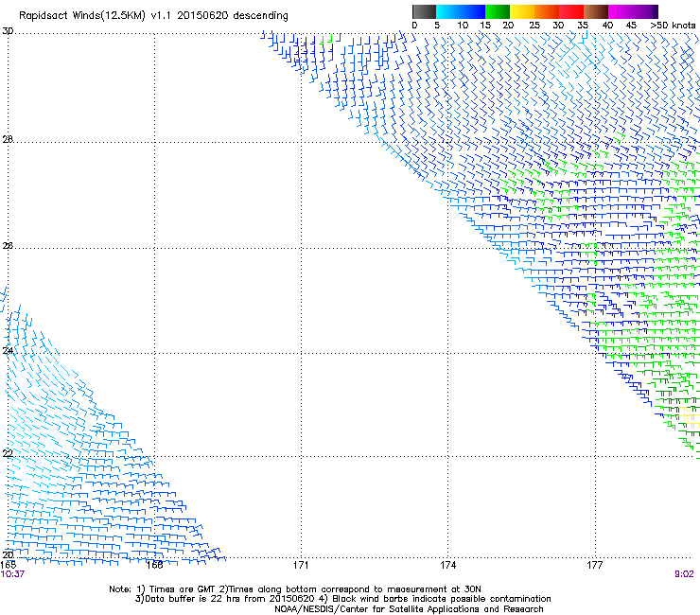Click the latitude label '22' on the left axis

click(x=8, y=453)
